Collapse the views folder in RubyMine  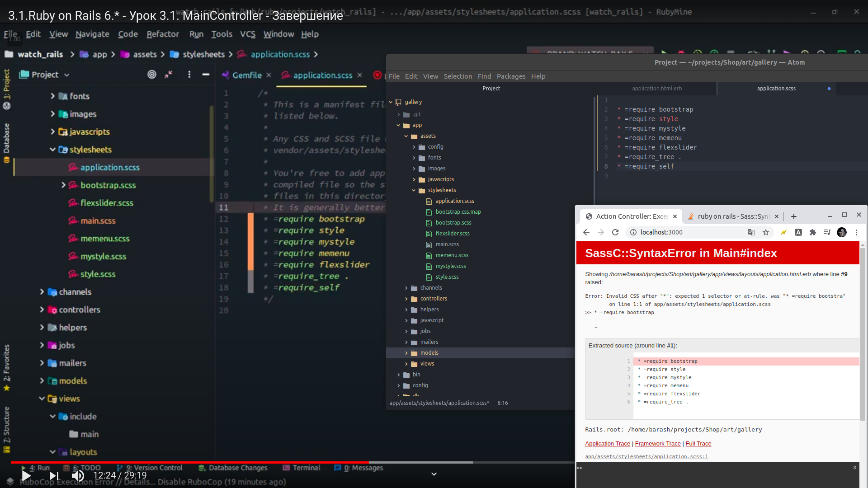click(x=42, y=399)
